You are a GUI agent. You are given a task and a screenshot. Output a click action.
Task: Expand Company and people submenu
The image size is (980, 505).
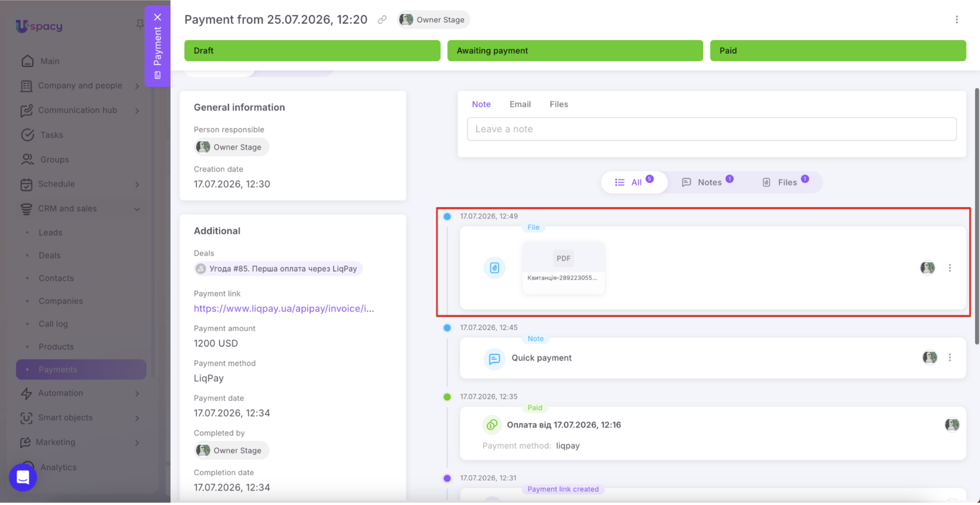click(x=137, y=86)
